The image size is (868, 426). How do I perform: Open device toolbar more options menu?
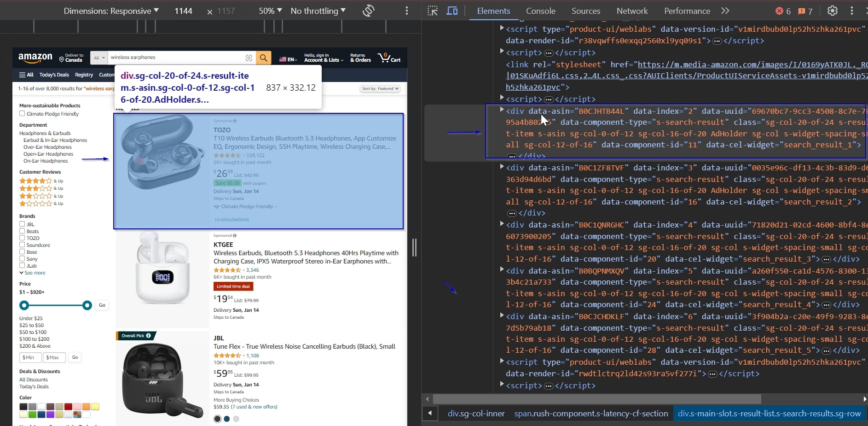click(x=407, y=11)
